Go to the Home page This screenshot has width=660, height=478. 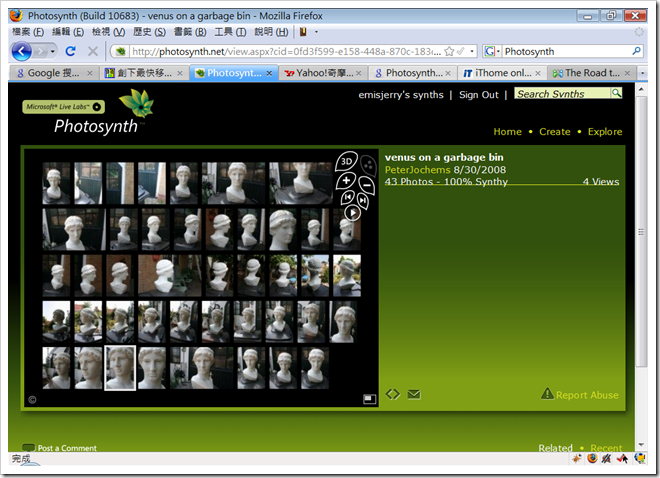coord(507,132)
